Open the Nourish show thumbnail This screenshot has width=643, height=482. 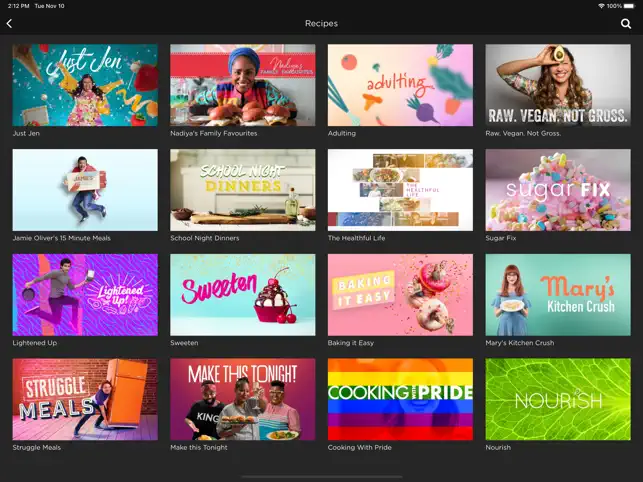[x=558, y=400]
